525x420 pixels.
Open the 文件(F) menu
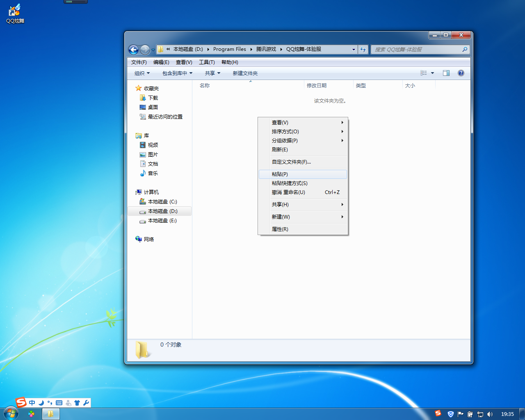(139, 62)
